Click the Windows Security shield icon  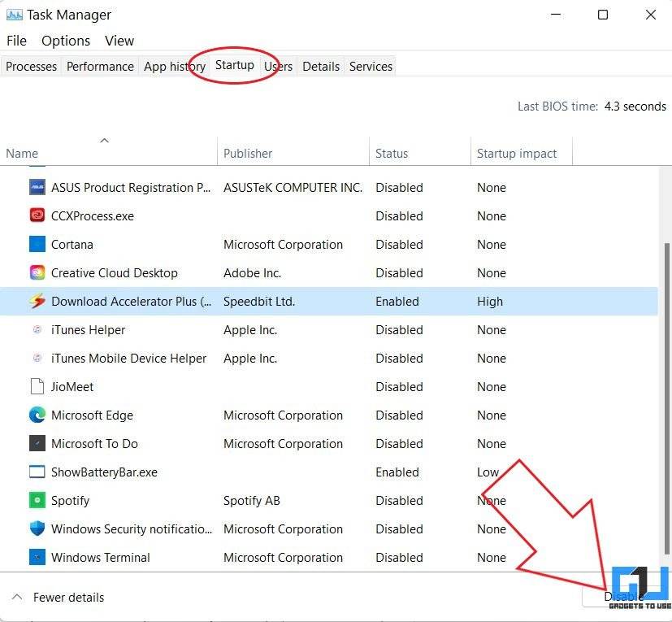coord(37,529)
